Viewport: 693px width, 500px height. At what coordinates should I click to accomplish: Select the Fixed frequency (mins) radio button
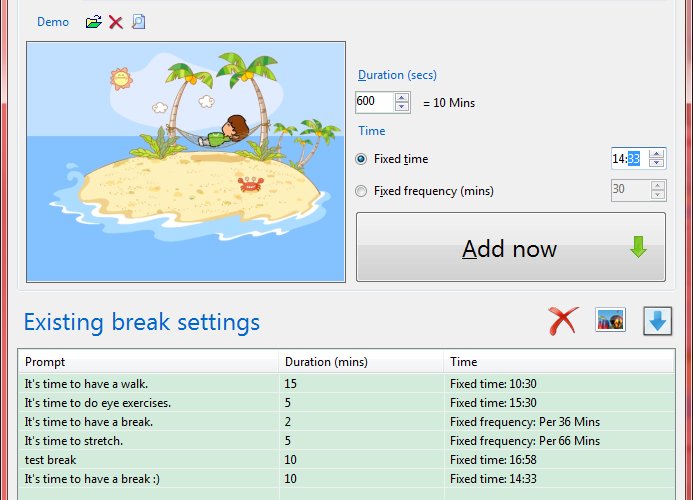pyautogui.click(x=361, y=191)
